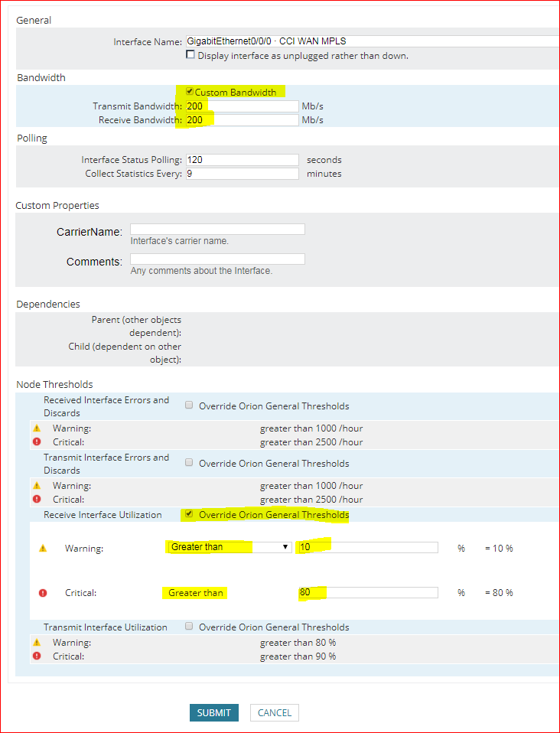
Task: Click the 'Node Thresholds' section heading
Action: (x=54, y=384)
